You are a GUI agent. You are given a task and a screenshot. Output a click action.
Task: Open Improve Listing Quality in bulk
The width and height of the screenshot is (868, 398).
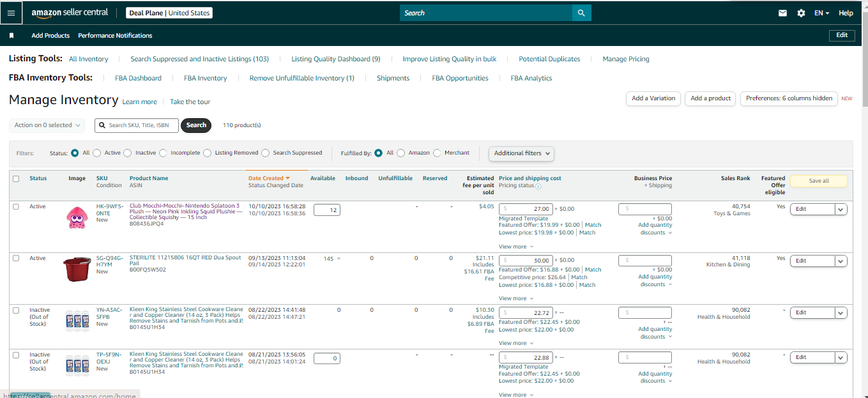point(450,59)
